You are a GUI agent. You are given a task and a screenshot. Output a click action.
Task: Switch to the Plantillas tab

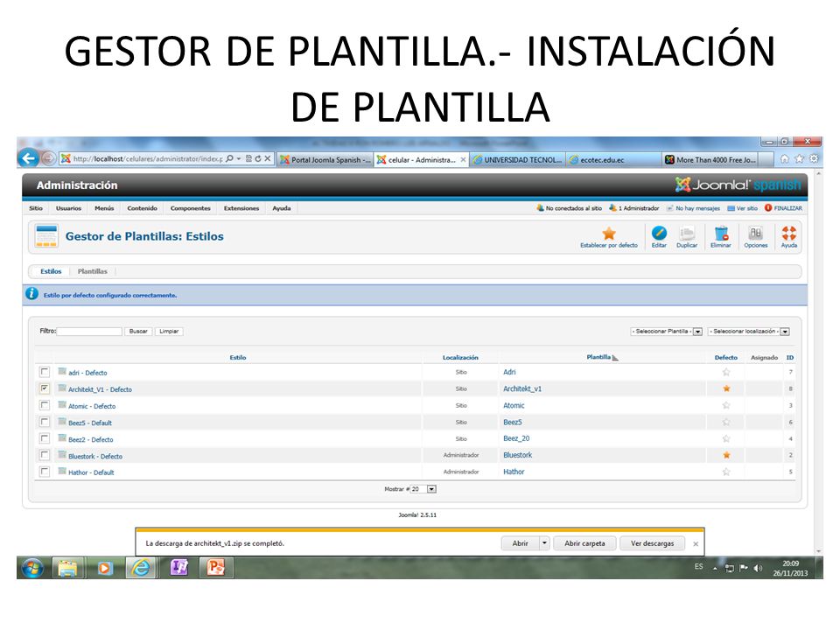pyautogui.click(x=92, y=271)
